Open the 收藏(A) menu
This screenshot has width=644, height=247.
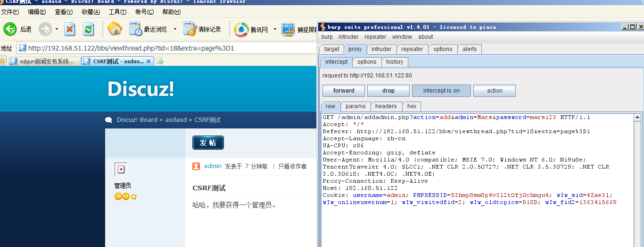[x=91, y=12]
